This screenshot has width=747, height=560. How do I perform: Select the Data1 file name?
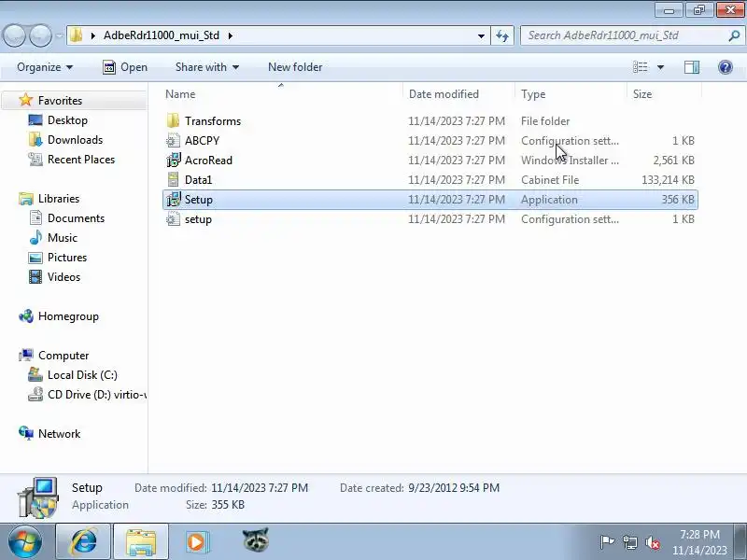(x=199, y=179)
